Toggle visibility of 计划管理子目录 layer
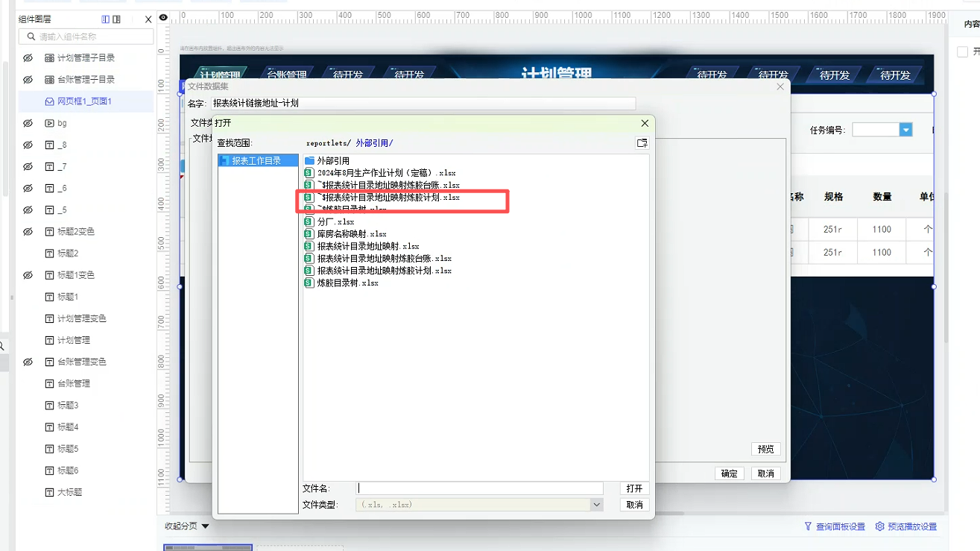 [28, 58]
